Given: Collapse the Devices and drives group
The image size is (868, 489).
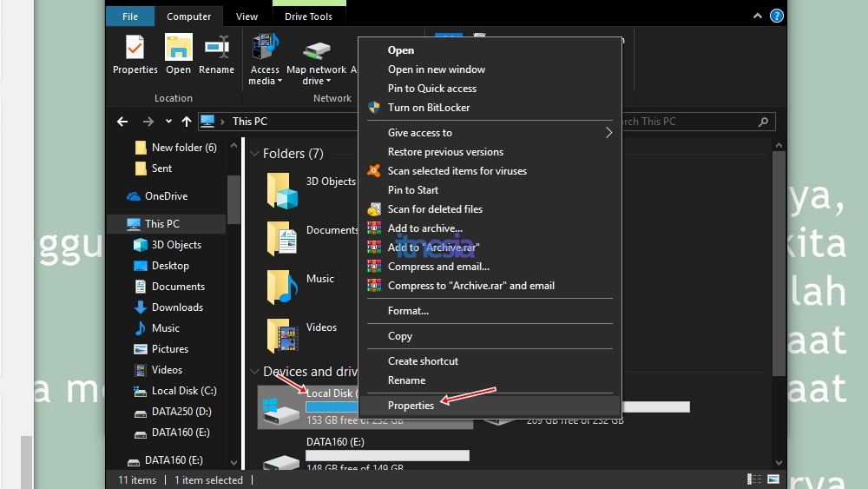Looking at the screenshot, I should (254, 372).
